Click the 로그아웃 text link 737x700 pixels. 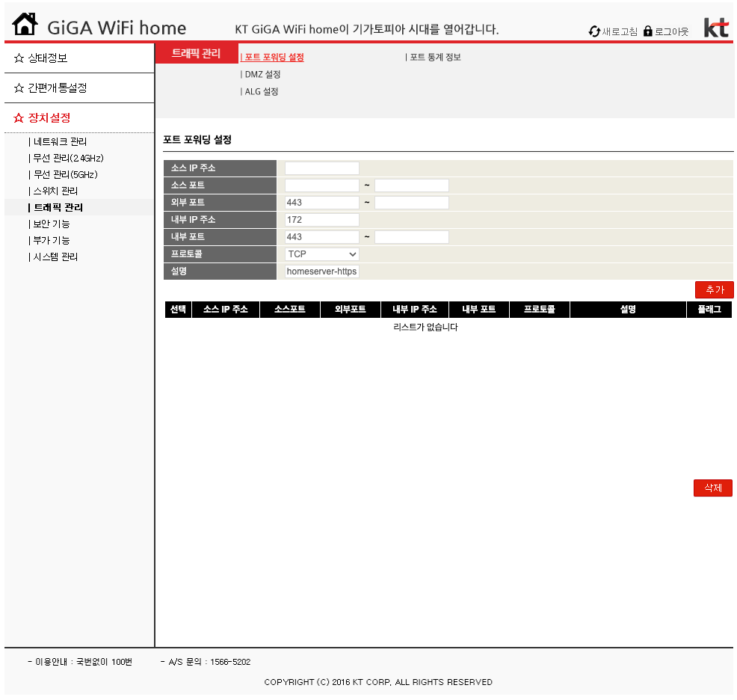[x=672, y=31]
